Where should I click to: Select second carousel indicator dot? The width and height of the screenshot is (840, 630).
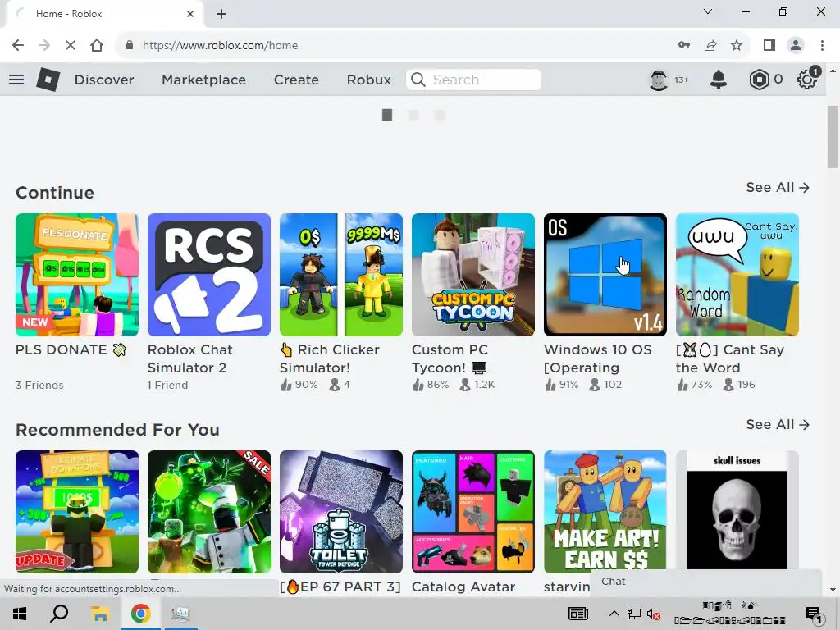(x=413, y=115)
